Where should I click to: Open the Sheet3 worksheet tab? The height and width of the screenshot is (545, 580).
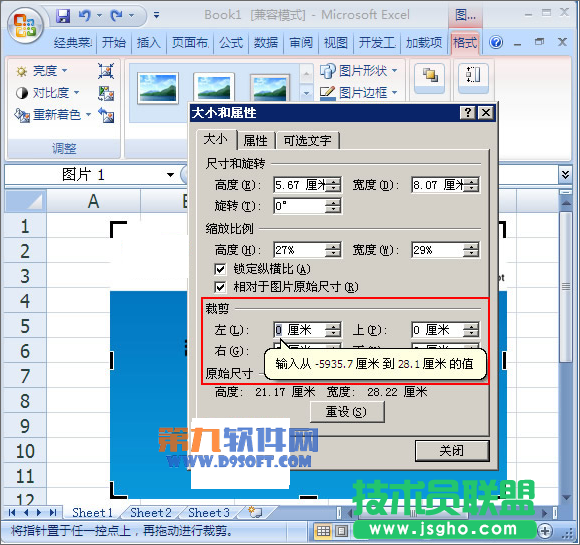pos(209,512)
